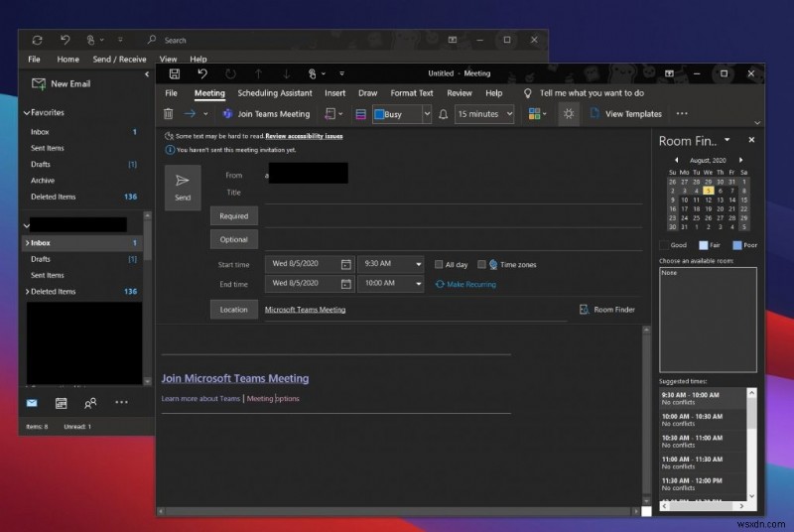Open the Busy show-as dropdown
This screenshot has width=794, height=532.
point(427,114)
